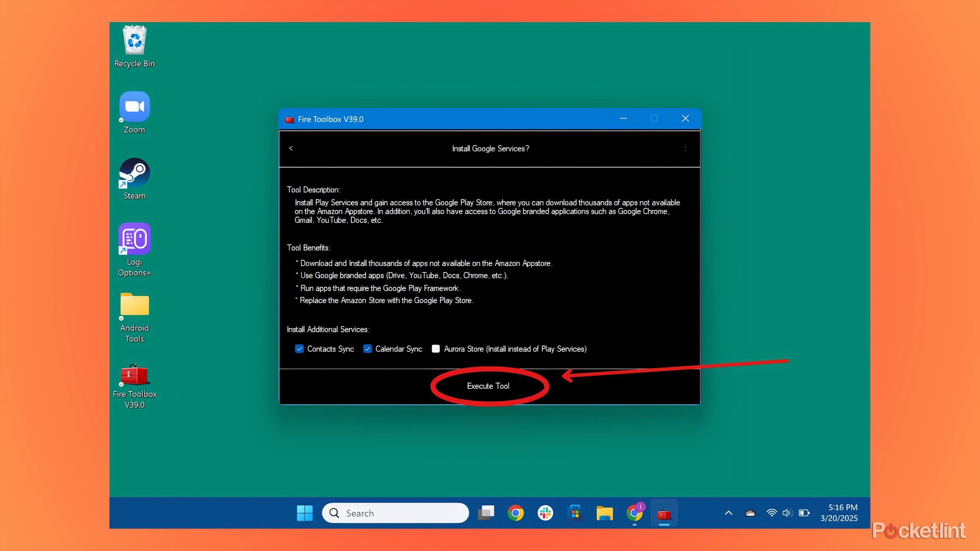Click the taskbar Search field
Viewport: 980px width, 551px height.
(x=395, y=513)
